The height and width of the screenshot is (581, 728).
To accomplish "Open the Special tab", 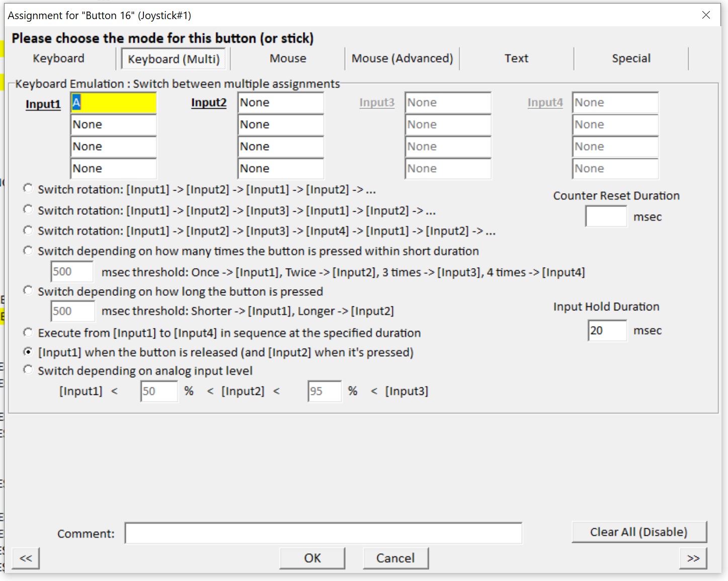I will [631, 58].
